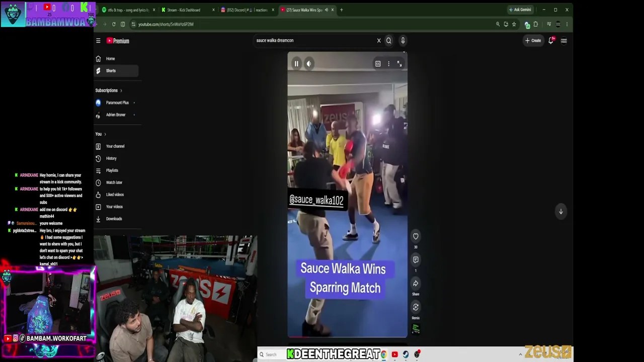Remix this Short

(416, 307)
